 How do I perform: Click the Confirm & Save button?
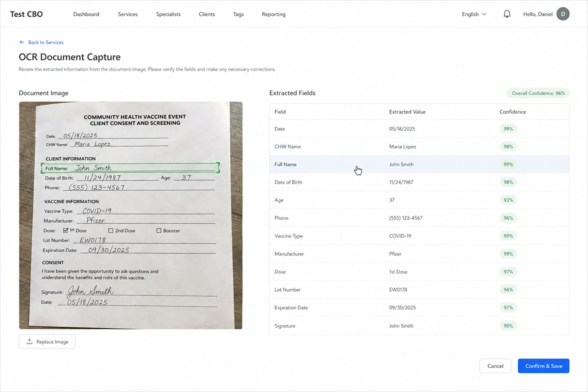coord(544,366)
